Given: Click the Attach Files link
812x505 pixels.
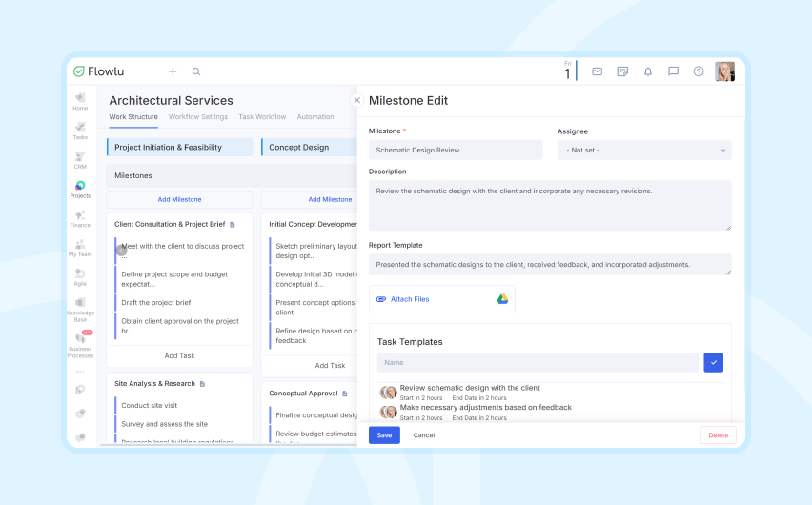Looking at the screenshot, I should point(410,299).
